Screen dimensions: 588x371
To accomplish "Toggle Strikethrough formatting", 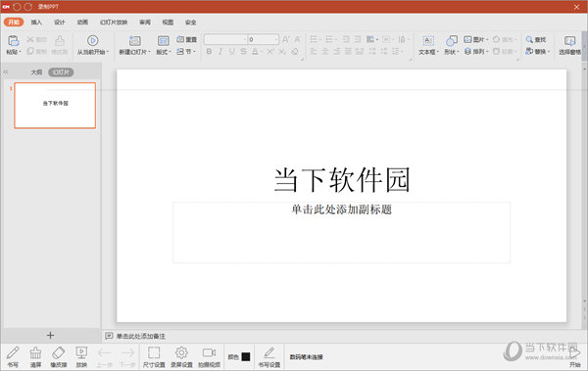I will (243, 52).
